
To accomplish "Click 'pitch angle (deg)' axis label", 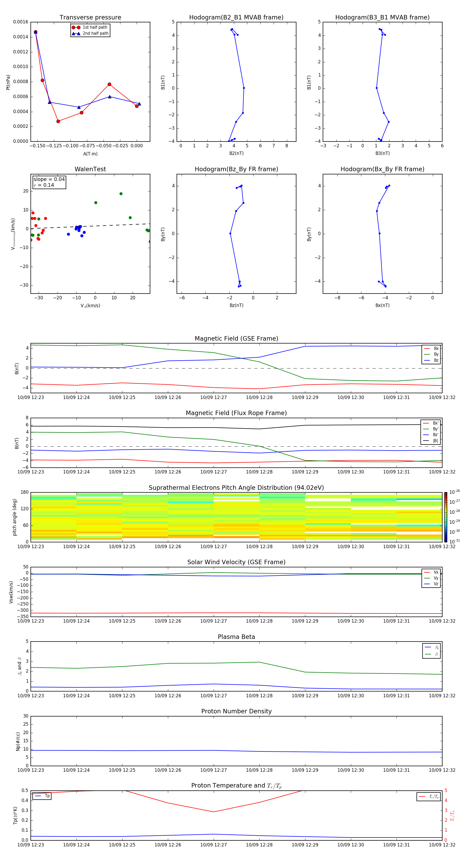I will [x=14, y=517].
